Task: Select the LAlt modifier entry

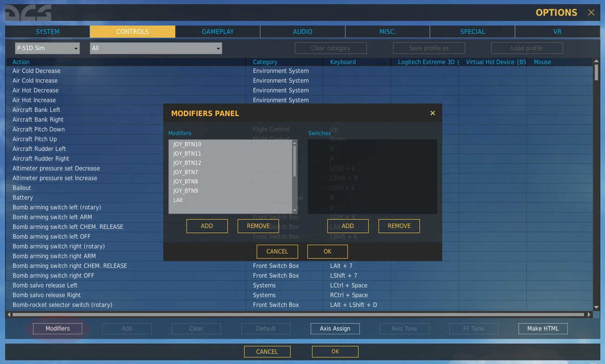Action: click(231, 200)
